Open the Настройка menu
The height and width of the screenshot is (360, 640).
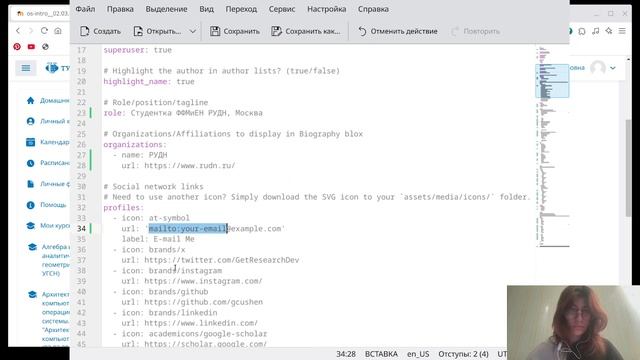[327, 9]
